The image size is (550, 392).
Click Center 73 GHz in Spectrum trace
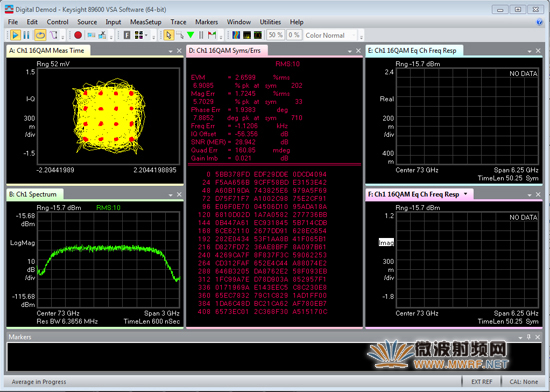pyautogui.click(x=58, y=313)
